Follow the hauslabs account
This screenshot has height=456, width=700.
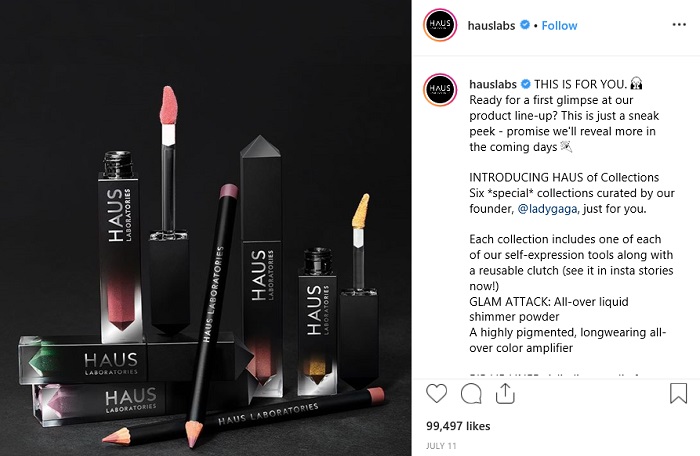pyautogui.click(x=559, y=25)
